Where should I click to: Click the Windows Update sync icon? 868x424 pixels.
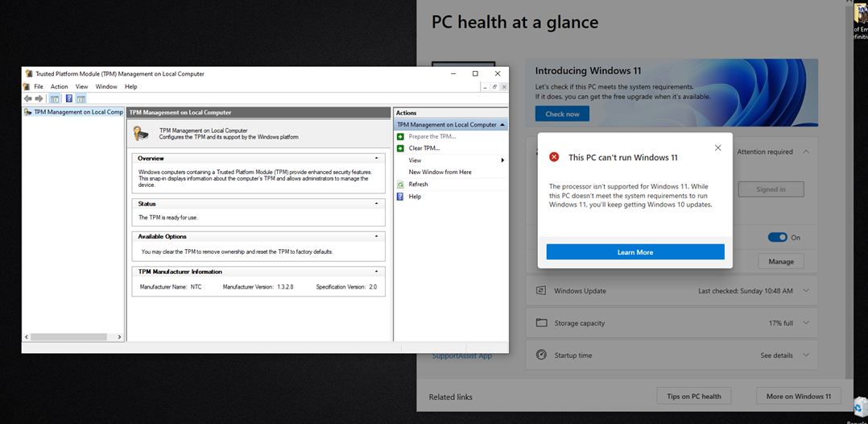[x=541, y=291]
